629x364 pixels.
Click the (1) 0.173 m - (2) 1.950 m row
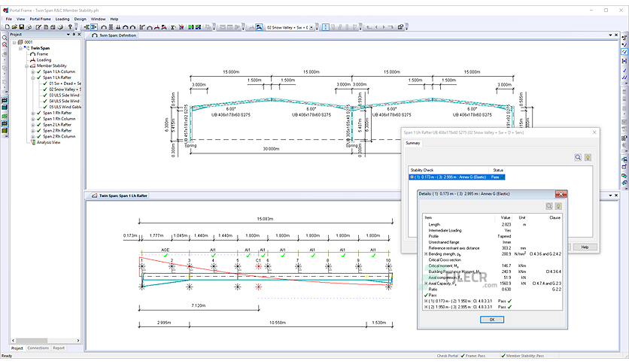click(x=468, y=301)
